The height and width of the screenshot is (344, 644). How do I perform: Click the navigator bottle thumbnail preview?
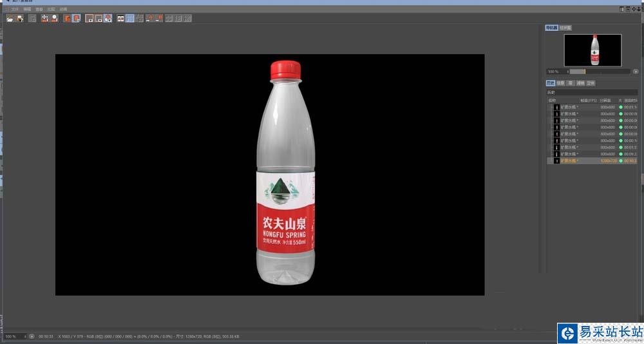(592, 50)
